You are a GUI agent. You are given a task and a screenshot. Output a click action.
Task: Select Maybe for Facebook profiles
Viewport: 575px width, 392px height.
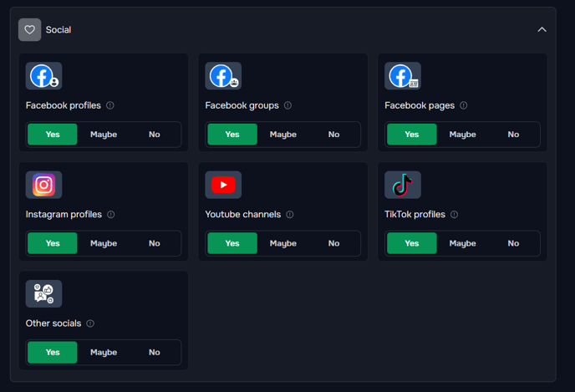104,135
